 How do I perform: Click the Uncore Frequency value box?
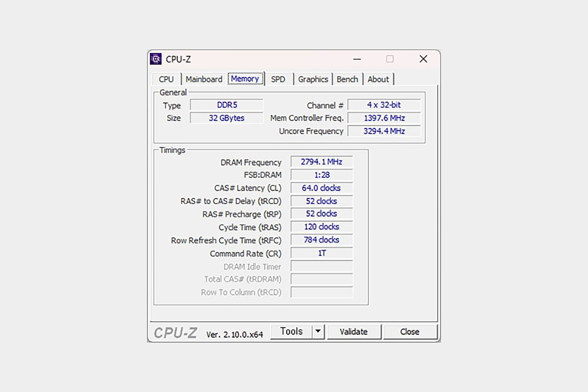(384, 131)
